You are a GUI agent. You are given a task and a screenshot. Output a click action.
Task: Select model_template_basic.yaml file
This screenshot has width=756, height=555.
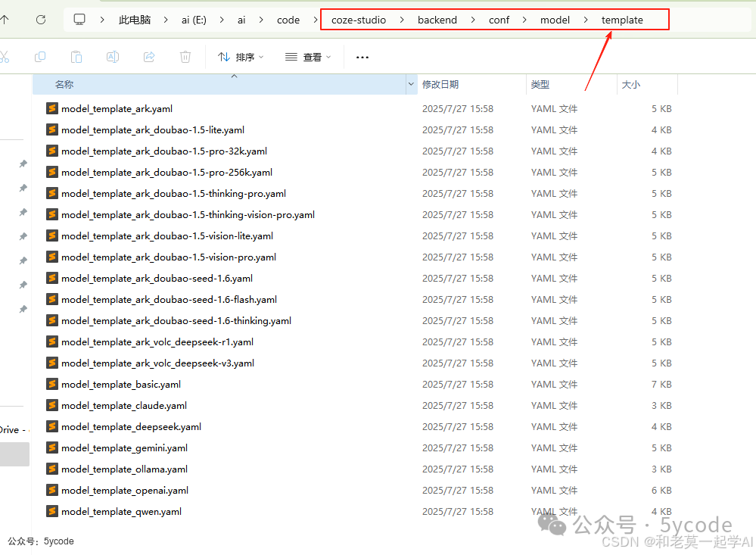coord(121,385)
